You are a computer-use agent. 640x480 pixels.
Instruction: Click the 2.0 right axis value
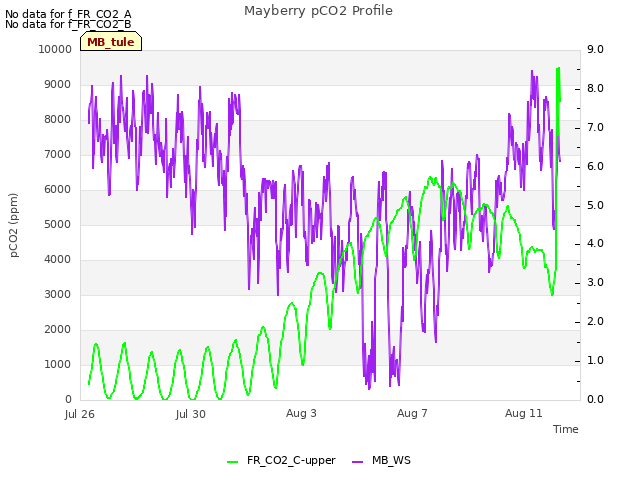(595, 322)
